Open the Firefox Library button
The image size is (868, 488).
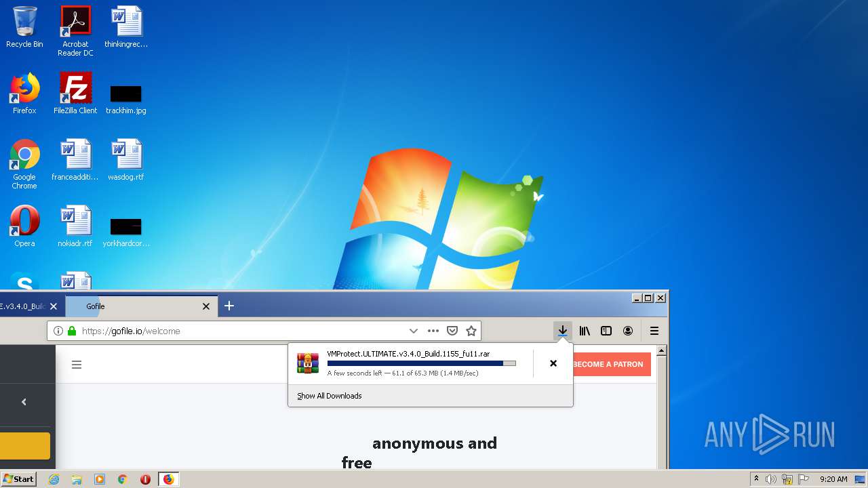coord(585,331)
